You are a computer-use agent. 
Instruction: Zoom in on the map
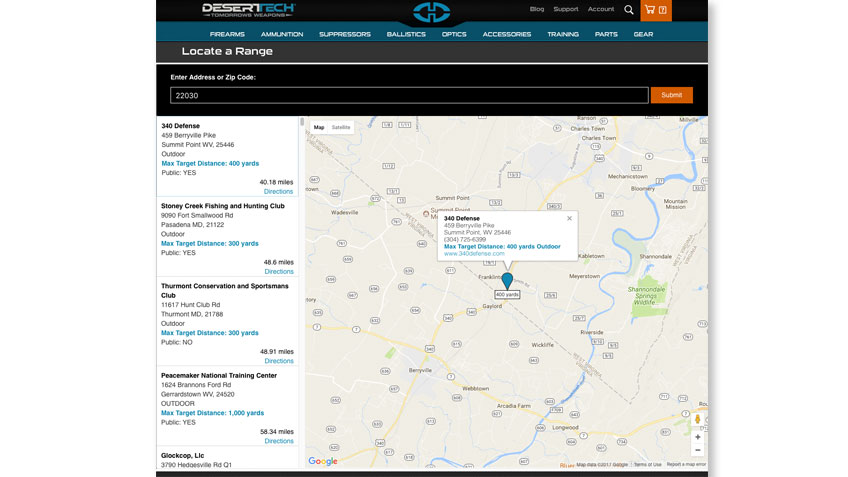point(697,437)
